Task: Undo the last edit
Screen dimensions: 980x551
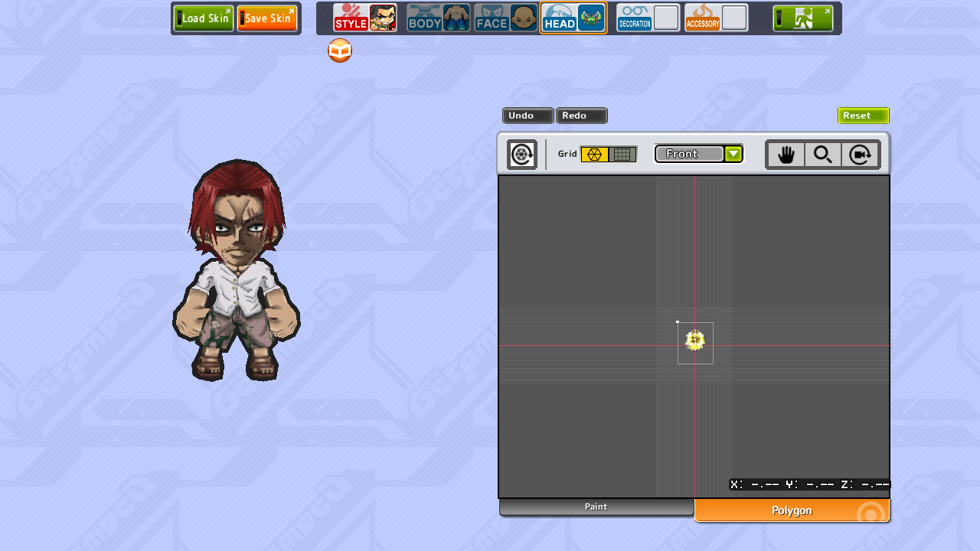Action: click(528, 116)
